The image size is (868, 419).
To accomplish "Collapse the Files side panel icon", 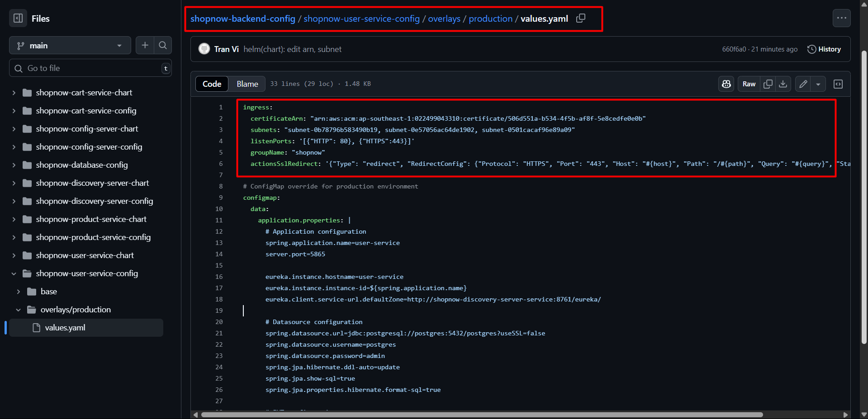I will (18, 19).
